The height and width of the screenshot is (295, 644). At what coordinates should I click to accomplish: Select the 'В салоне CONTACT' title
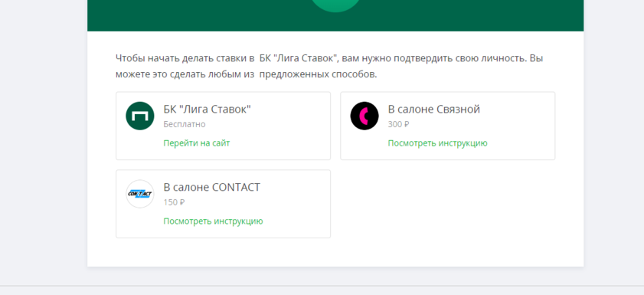pyautogui.click(x=212, y=188)
